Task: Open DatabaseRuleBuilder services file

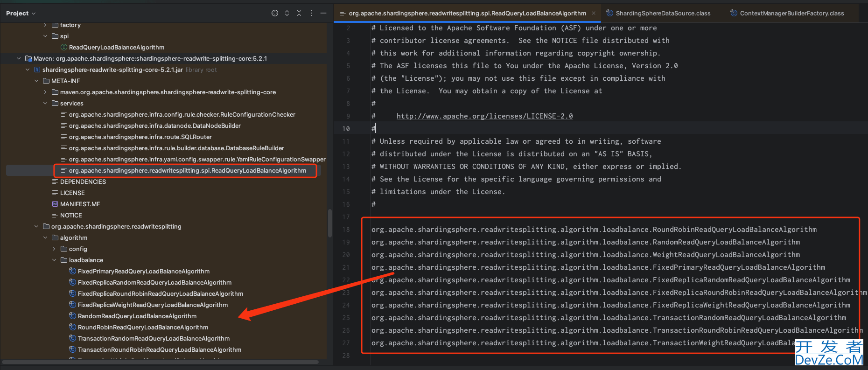Action: point(176,148)
